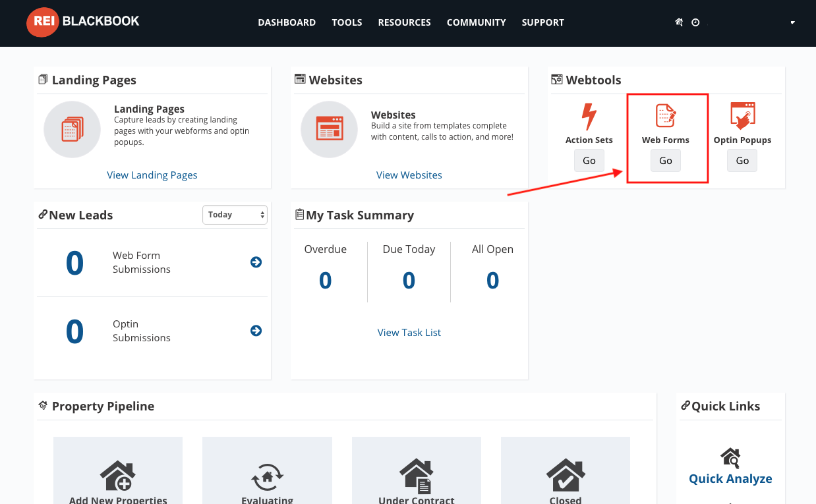Viewport: 816px width, 504px height.
Task: Open the Tools menu
Action: 347,22
